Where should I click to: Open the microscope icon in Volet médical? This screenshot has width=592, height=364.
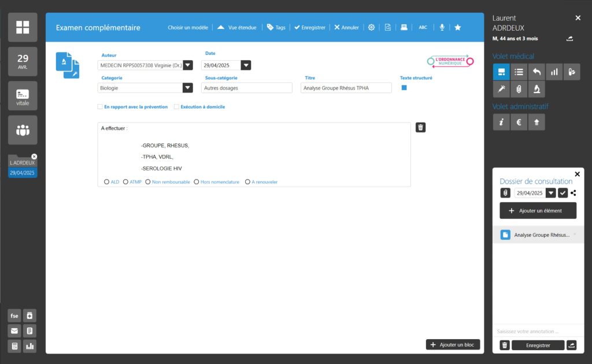(x=536, y=89)
